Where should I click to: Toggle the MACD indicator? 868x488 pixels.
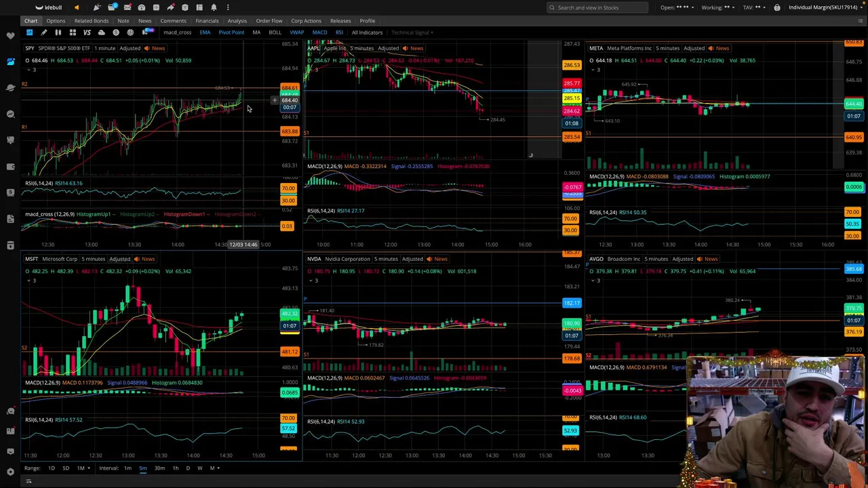pos(319,33)
